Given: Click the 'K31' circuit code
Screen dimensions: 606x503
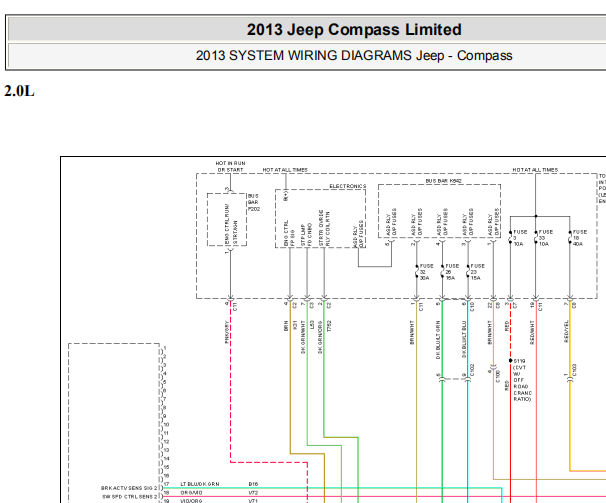Looking at the screenshot, I should pos(295,325).
